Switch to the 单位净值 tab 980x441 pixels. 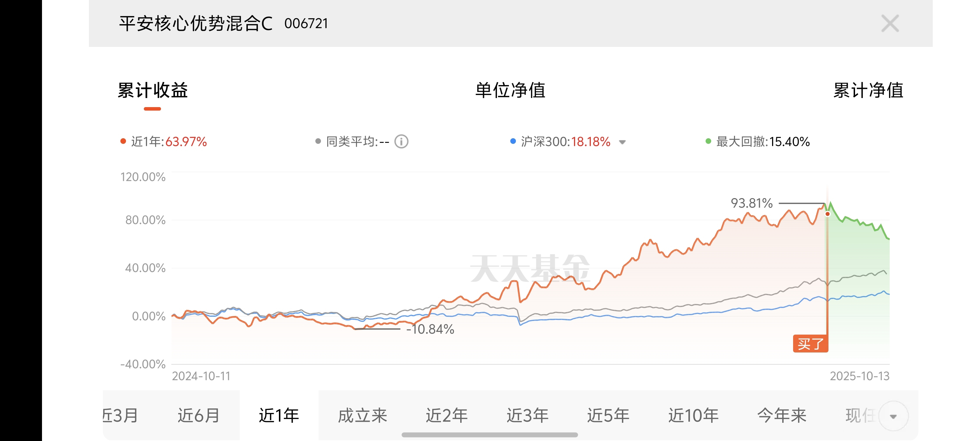point(510,91)
